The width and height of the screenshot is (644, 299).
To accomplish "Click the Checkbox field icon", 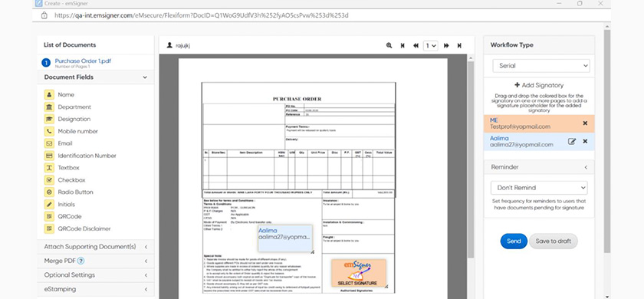I will [49, 180].
